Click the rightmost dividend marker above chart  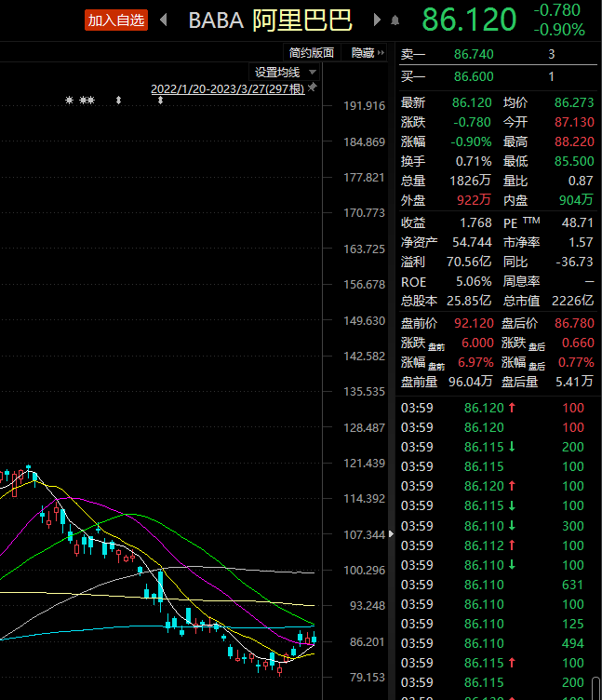161,101
